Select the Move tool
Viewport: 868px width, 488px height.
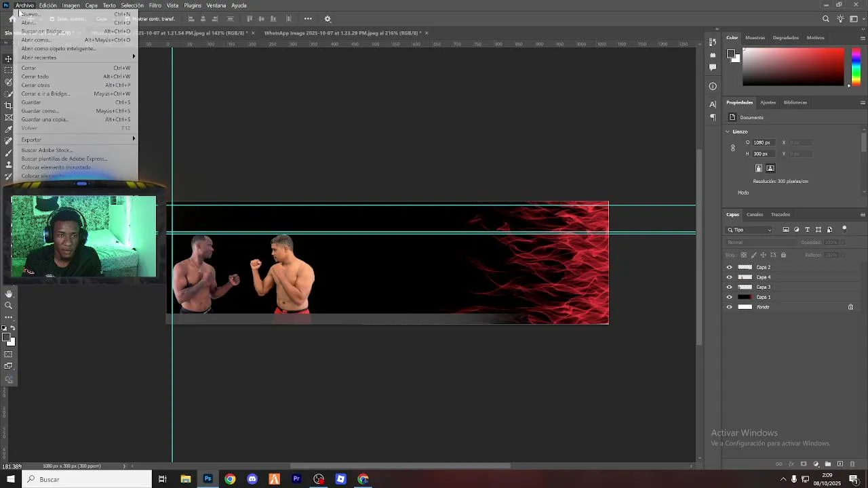(x=9, y=59)
